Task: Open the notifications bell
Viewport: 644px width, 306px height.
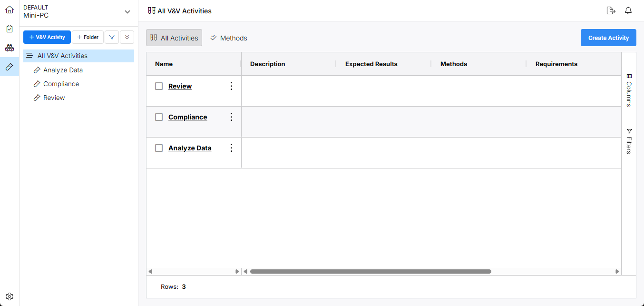Action: click(x=628, y=10)
